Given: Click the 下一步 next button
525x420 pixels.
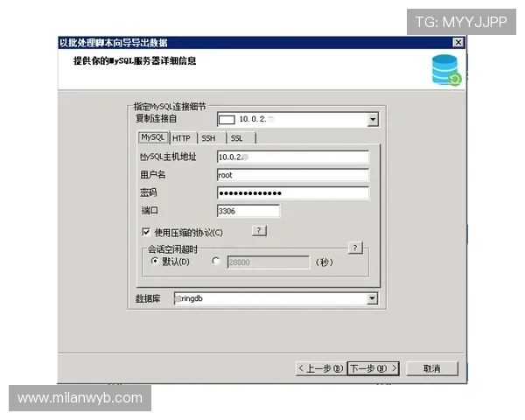Looking at the screenshot, I should click(x=373, y=368).
